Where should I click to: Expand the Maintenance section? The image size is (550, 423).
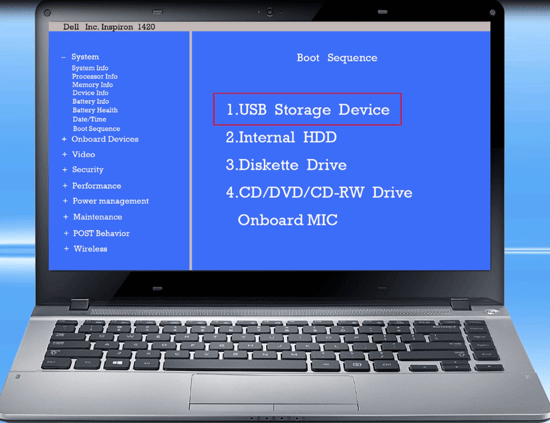click(x=66, y=217)
